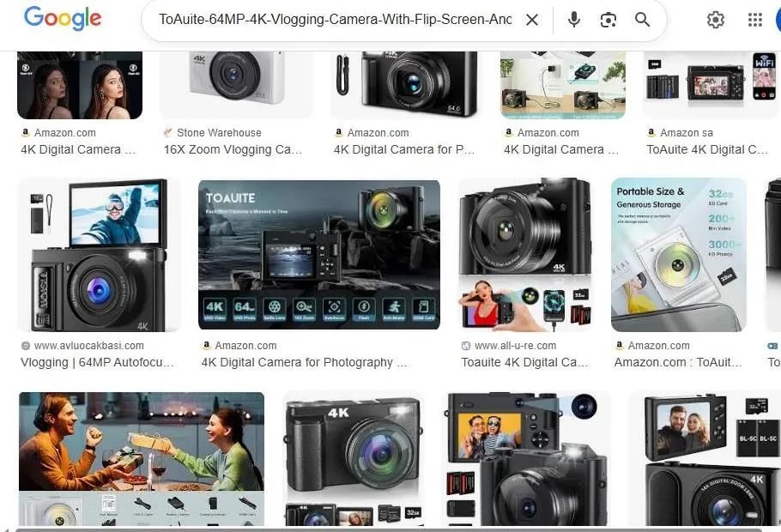Viewport: 781px width, 532px height.
Task: Click the Google logo to return home
Action: pyautogui.click(x=62, y=19)
